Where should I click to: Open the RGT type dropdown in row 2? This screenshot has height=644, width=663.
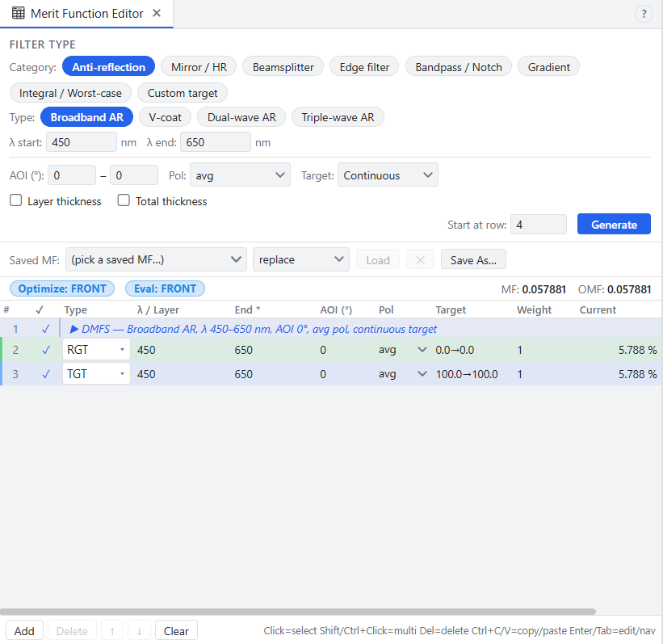[x=96, y=350]
